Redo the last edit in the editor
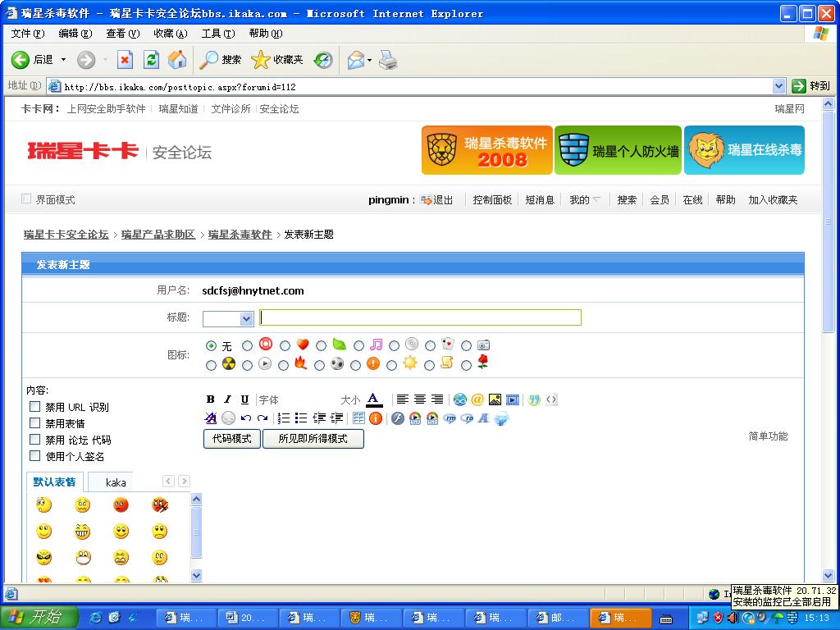Image resolution: width=840 pixels, height=630 pixels. pos(262,418)
